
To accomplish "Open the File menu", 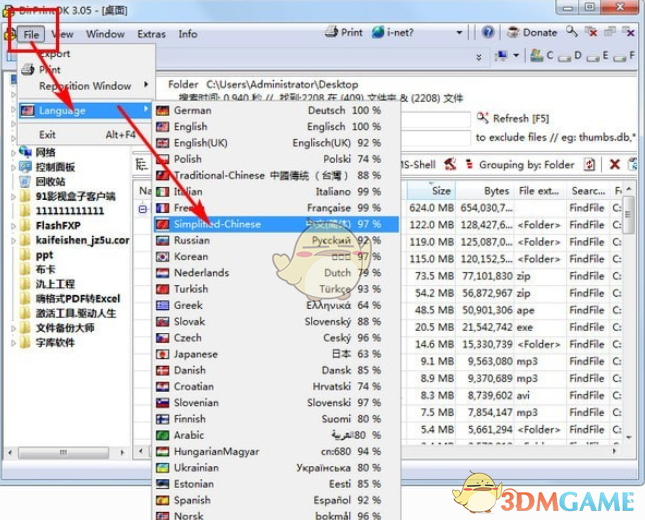I will [31, 34].
